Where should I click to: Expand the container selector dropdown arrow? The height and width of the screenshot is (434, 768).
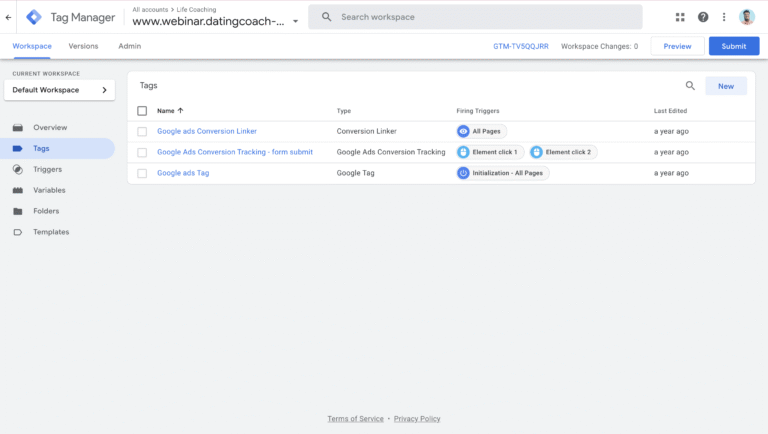click(295, 21)
